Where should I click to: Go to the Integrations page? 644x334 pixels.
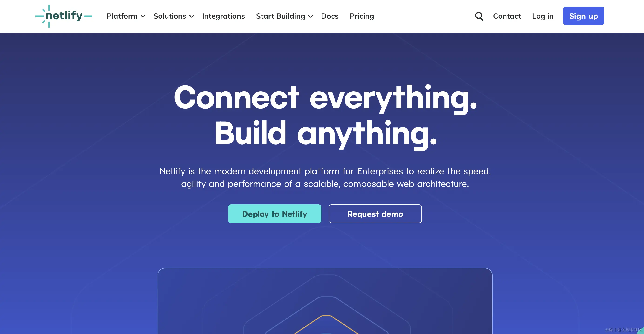tap(223, 16)
